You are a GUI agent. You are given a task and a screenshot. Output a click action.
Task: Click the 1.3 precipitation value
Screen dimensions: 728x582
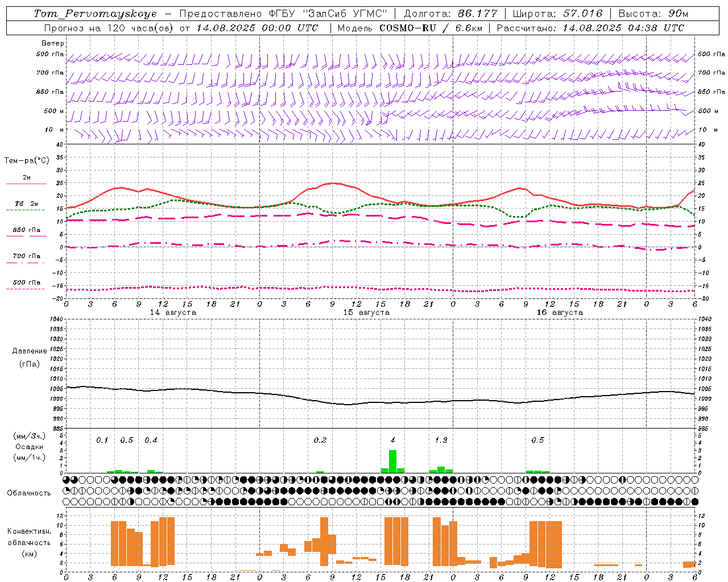point(441,440)
